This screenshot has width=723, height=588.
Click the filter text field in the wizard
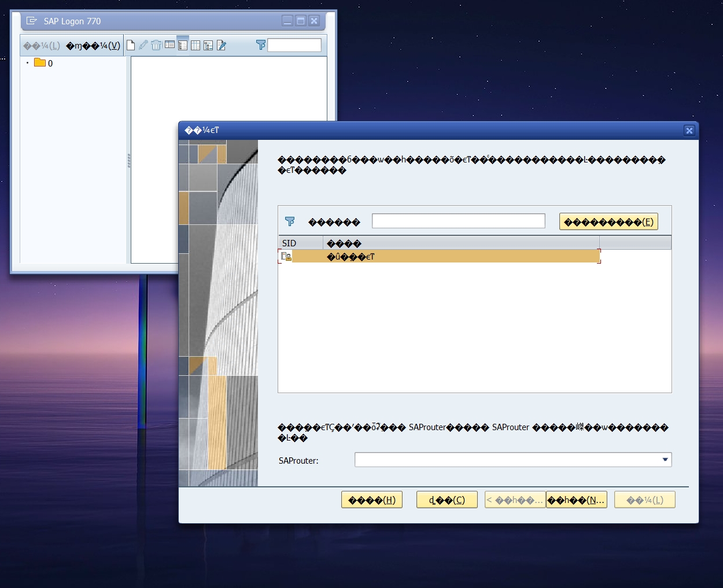point(458,221)
